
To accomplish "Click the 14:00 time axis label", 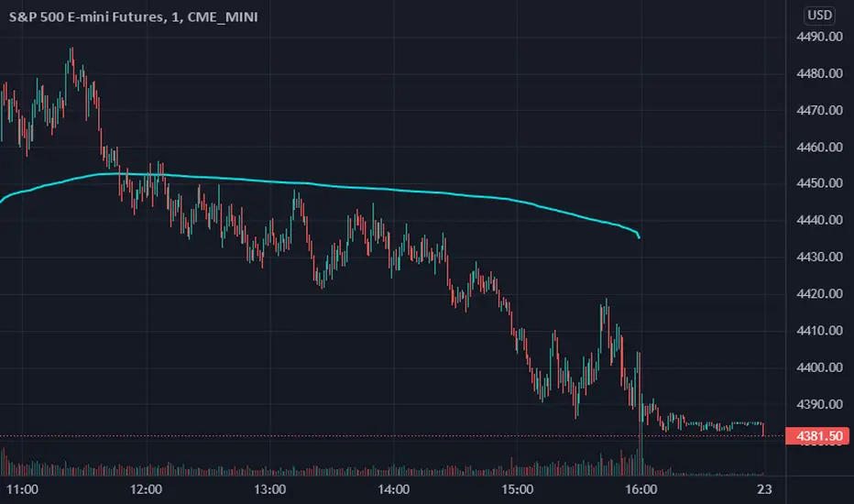I will [x=394, y=489].
